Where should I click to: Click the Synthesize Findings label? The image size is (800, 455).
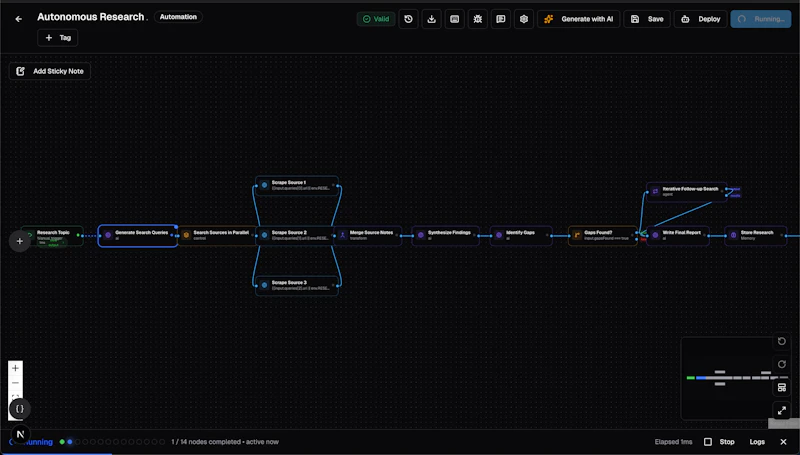click(x=449, y=232)
